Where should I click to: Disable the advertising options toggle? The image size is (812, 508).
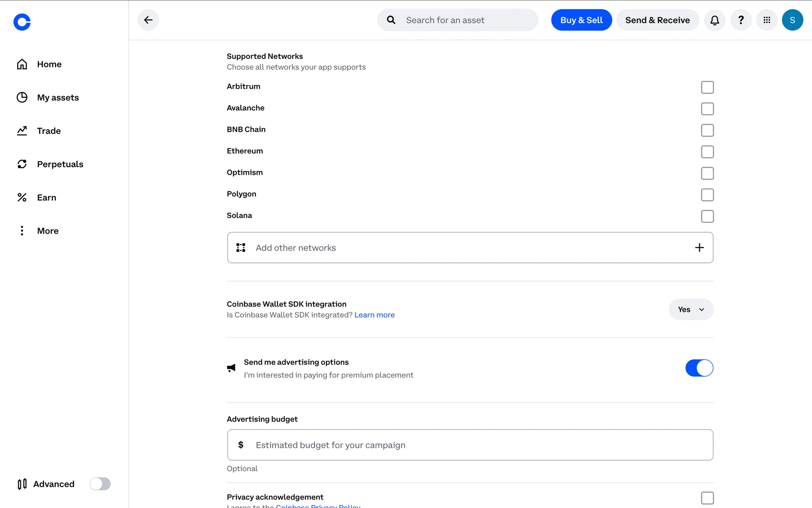(699, 368)
